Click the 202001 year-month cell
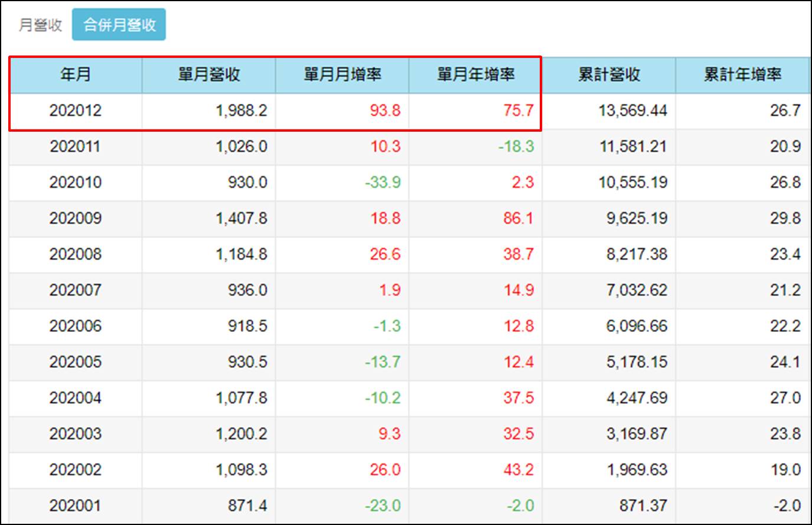Image resolution: width=812 pixels, height=525 pixels. point(74,505)
